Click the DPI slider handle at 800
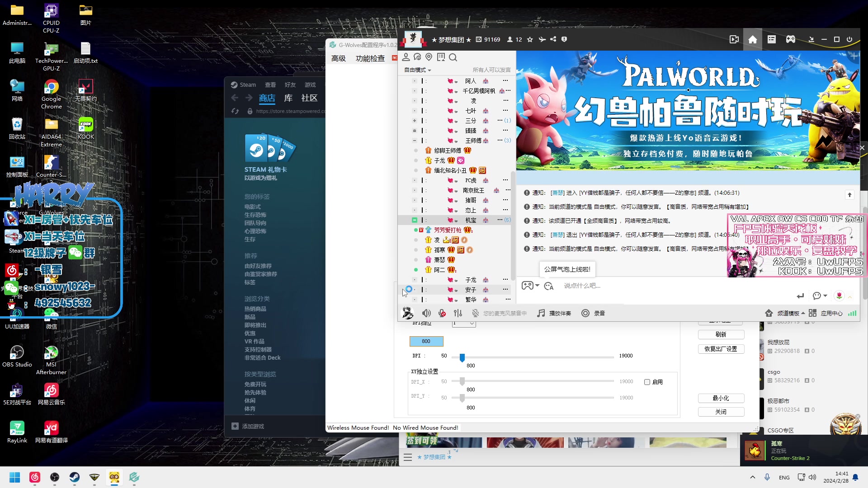This screenshot has height=488, width=868. click(462, 357)
